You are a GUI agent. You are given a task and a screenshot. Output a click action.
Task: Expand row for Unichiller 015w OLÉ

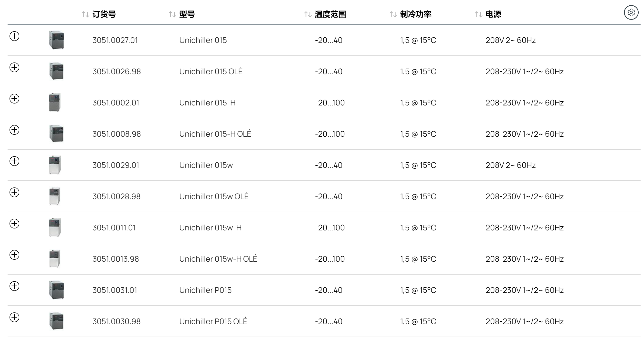14,192
